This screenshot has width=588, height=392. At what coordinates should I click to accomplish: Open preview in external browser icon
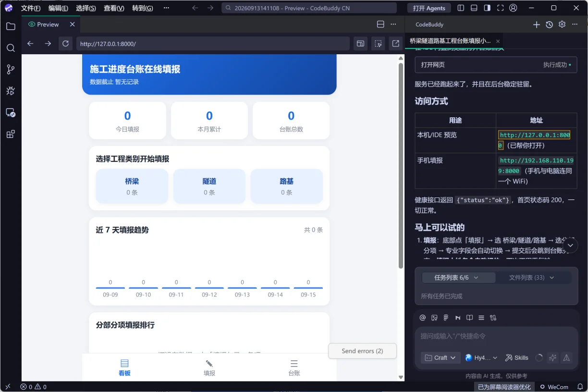pyautogui.click(x=396, y=44)
